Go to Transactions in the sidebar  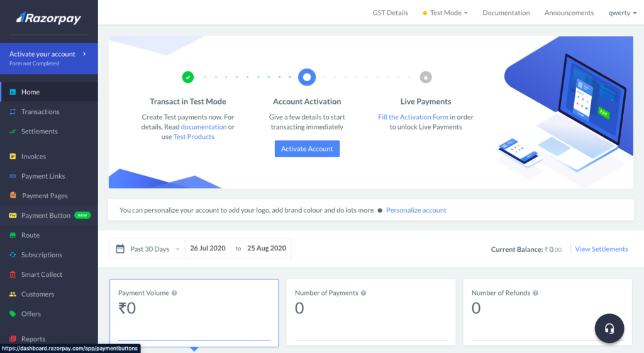point(49,112)
